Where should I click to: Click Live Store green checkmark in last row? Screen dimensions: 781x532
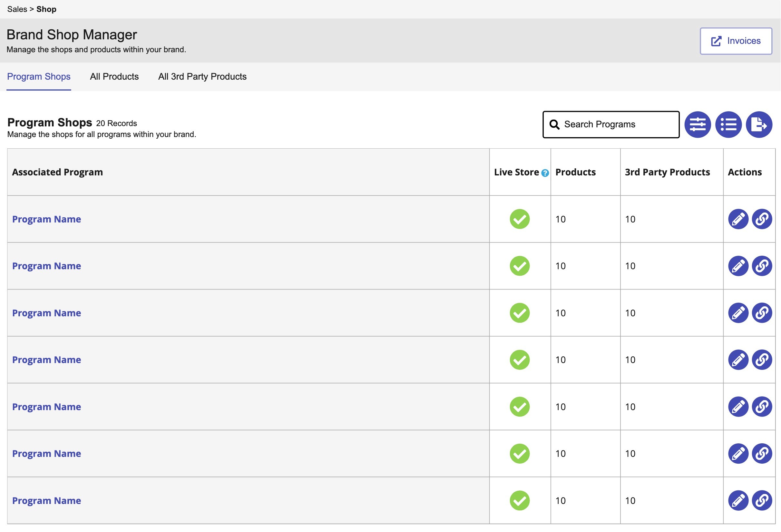tap(520, 500)
